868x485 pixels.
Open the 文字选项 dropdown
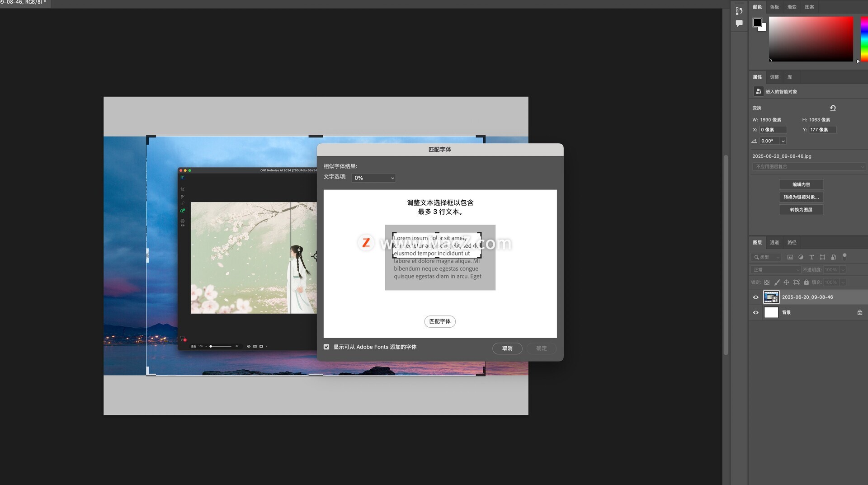tap(373, 178)
